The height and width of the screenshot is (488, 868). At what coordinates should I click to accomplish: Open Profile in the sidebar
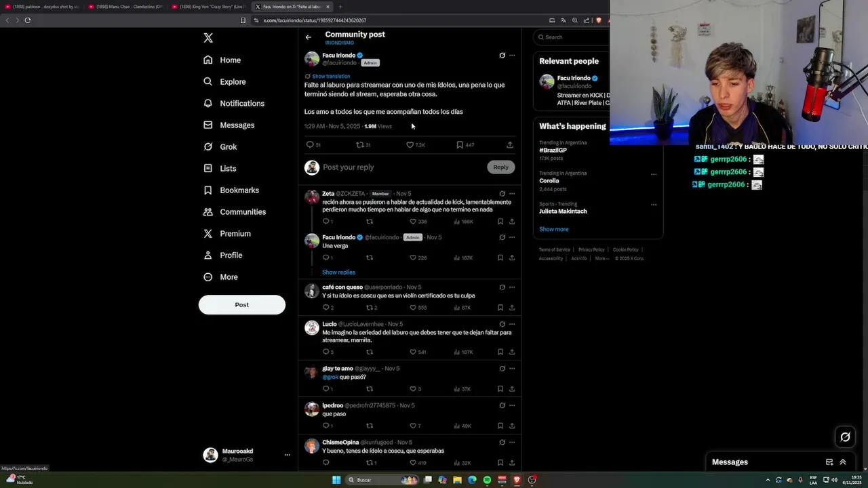(222, 255)
